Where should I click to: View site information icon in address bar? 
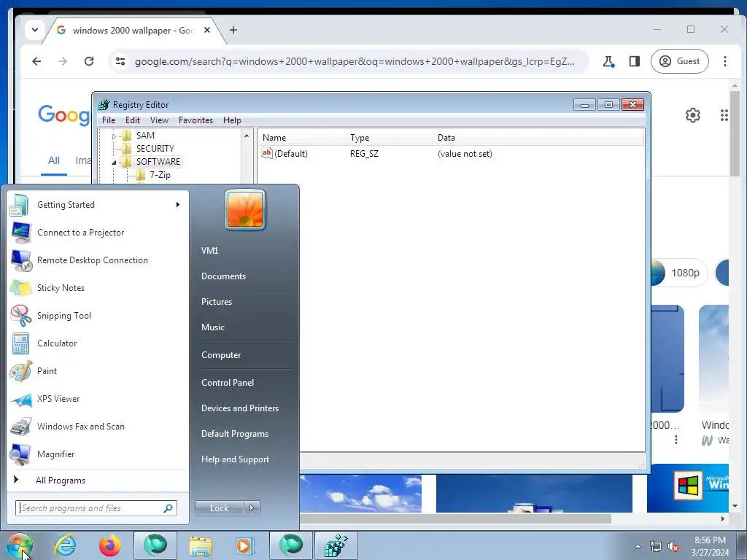[x=120, y=61]
